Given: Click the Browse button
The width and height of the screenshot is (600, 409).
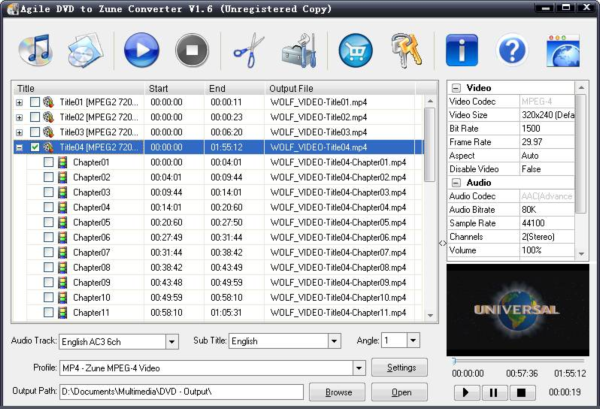Looking at the screenshot, I should [338, 392].
